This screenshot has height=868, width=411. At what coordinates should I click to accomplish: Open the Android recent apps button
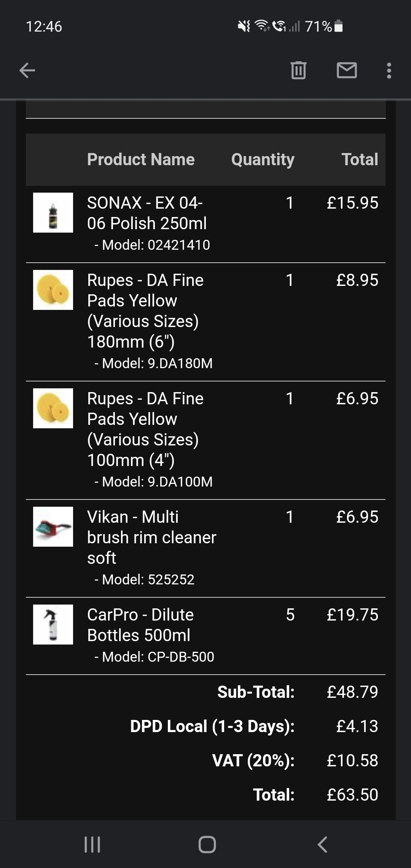tap(92, 844)
